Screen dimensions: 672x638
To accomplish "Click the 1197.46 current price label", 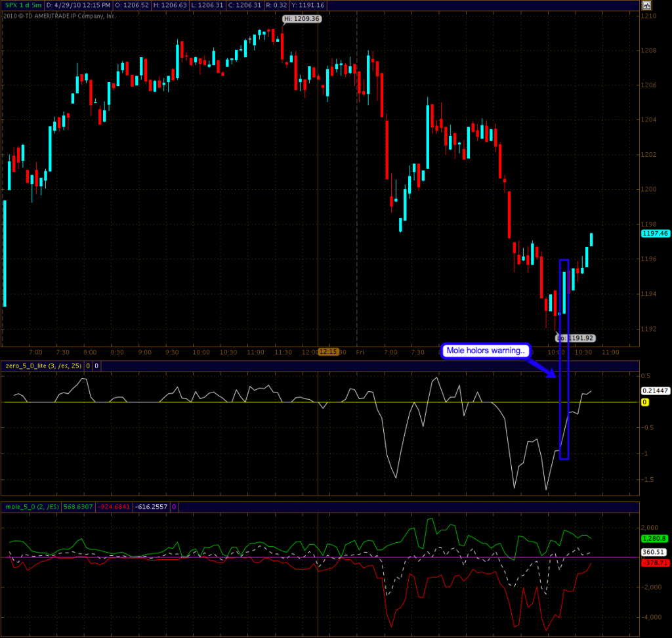I will point(654,233).
